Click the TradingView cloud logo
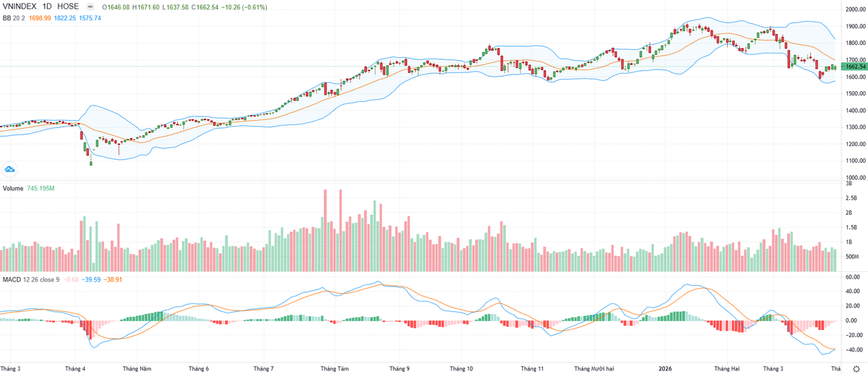The height and width of the screenshot is (374, 868). tap(10, 169)
